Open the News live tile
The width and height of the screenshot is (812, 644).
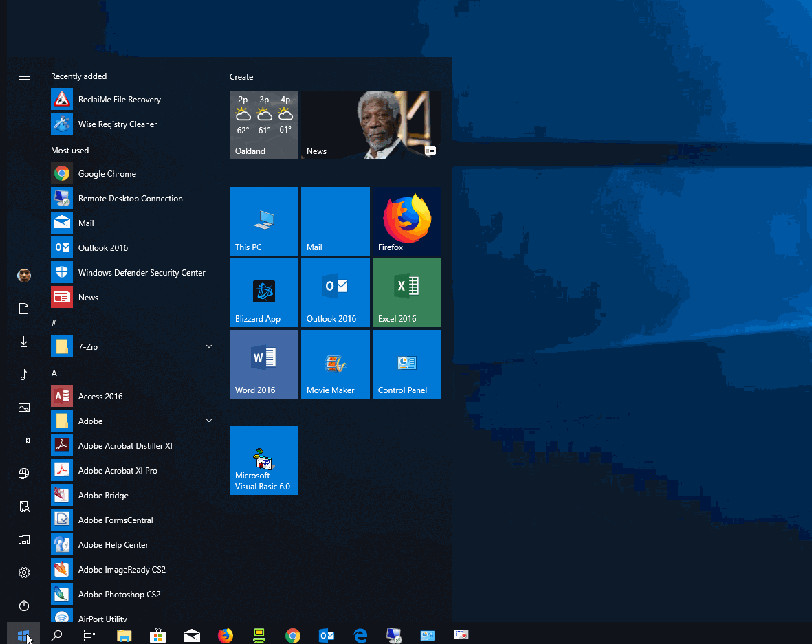(x=371, y=125)
